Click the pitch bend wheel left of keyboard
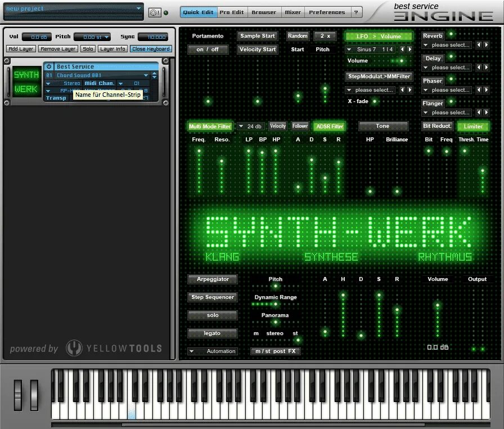The height and width of the screenshot is (429, 504). [x=18, y=395]
